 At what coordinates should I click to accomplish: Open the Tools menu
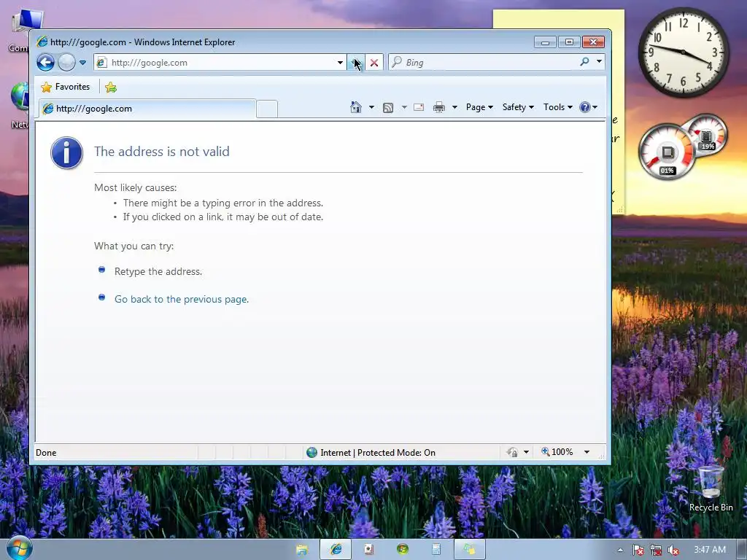click(x=557, y=107)
